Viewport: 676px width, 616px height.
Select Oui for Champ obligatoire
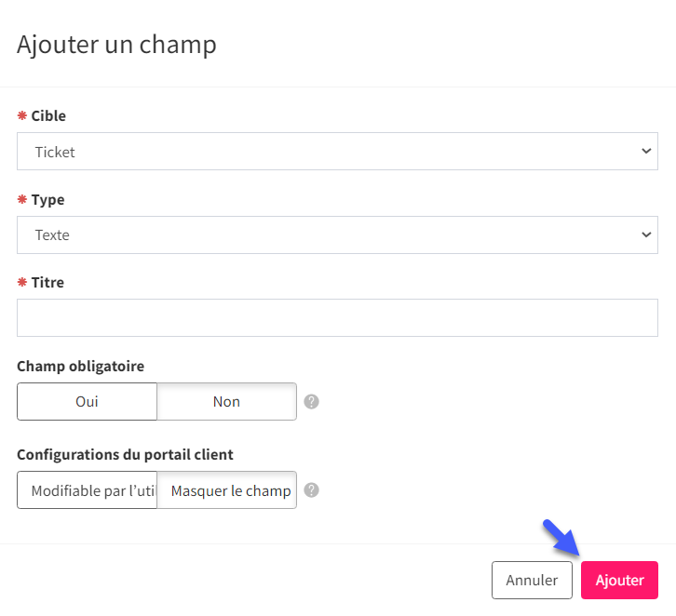(x=88, y=401)
